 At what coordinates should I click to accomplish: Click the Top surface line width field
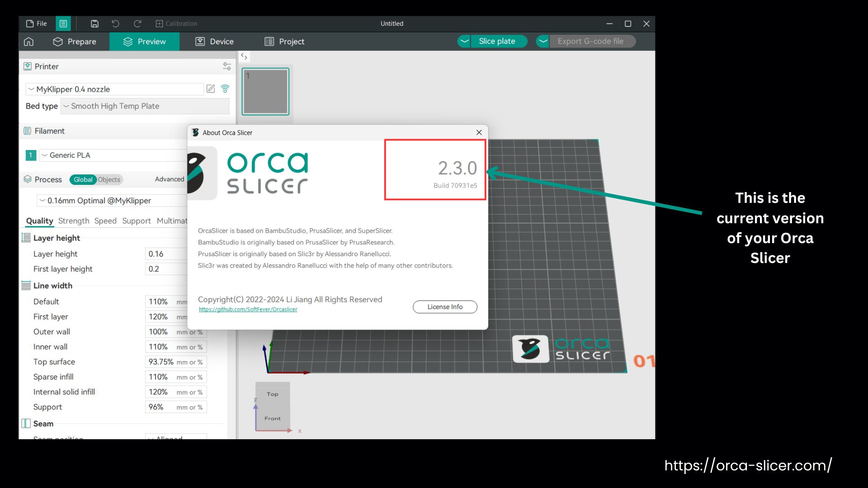176,362
